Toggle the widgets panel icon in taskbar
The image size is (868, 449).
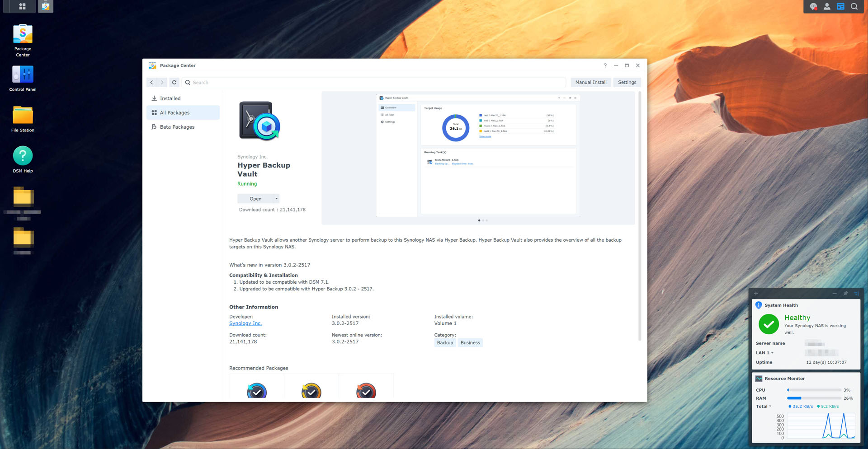point(840,6)
